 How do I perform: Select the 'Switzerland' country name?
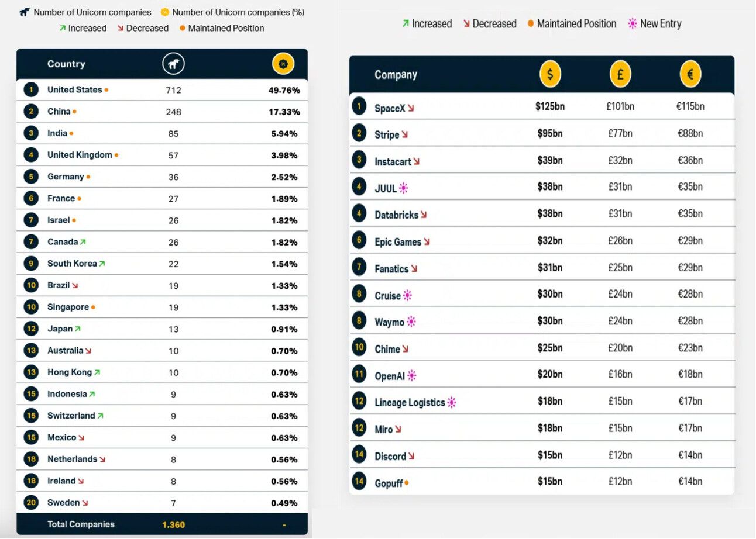[71, 416]
